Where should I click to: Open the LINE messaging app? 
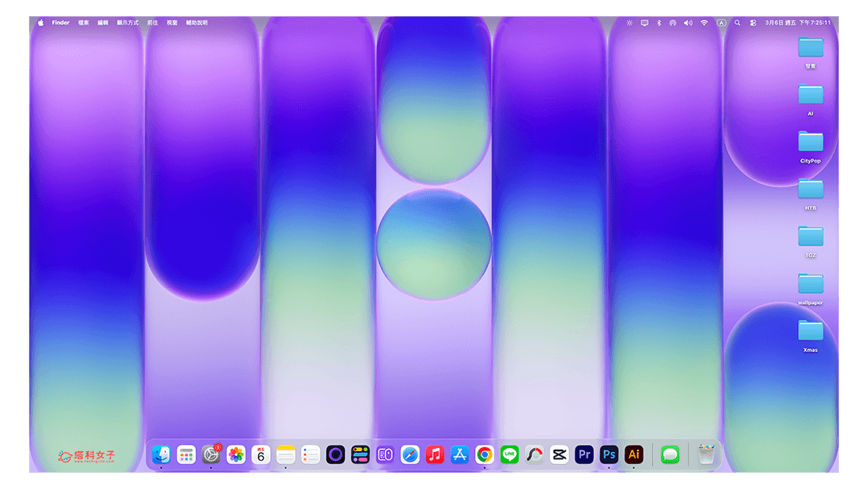(x=509, y=454)
